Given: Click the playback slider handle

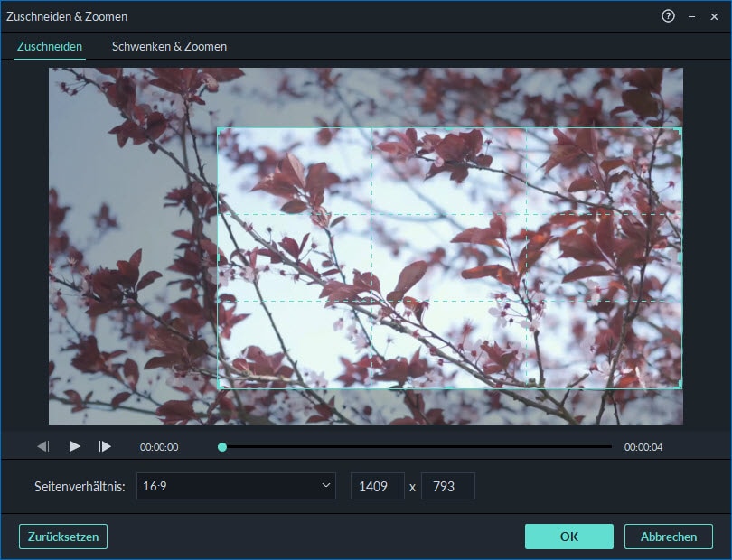Looking at the screenshot, I should point(222,447).
